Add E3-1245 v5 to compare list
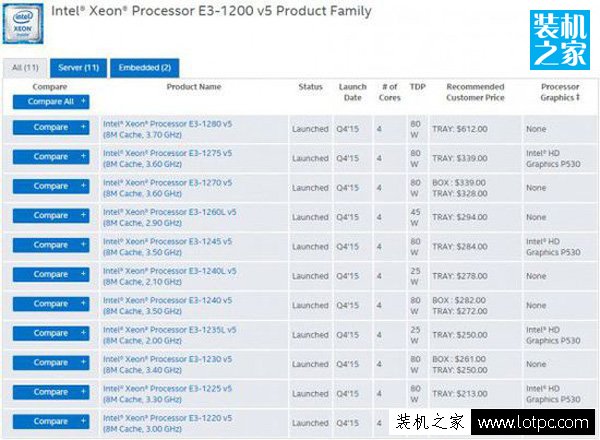The height and width of the screenshot is (440, 600). (51, 245)
